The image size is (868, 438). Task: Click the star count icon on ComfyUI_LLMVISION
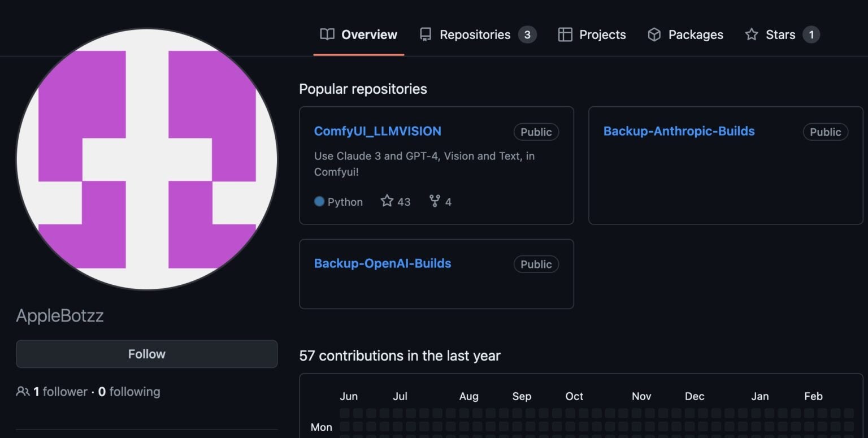(x=387, y=201)
